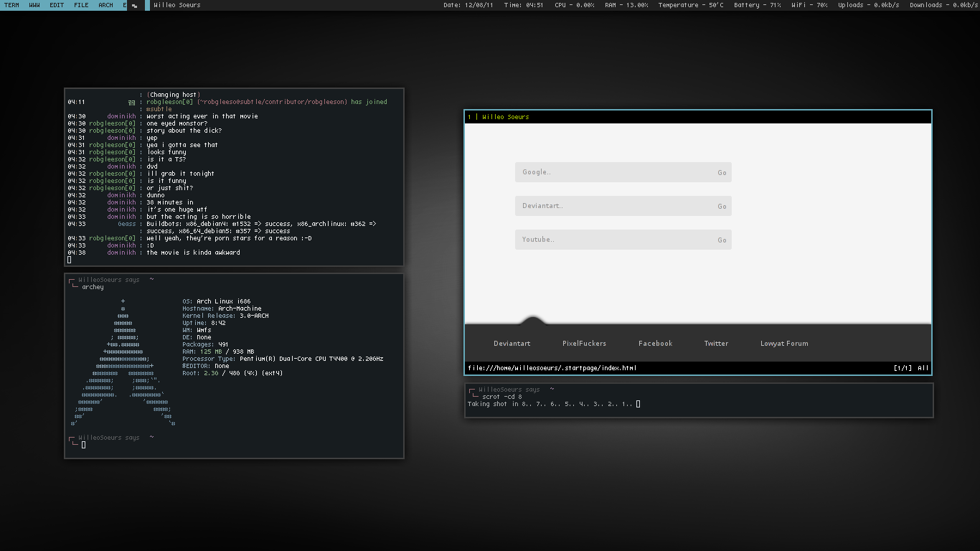
Task: Click Go next to Deviantart field
Action: coord(722,206)
